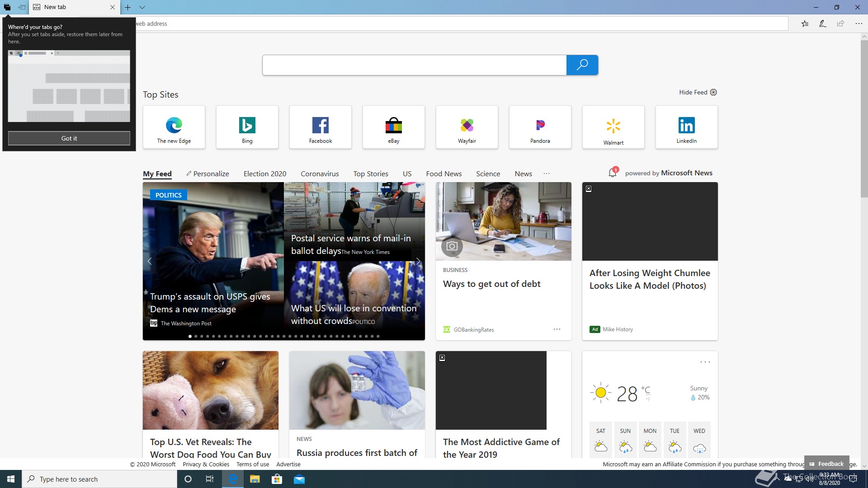
Task: Open feed settings gear icon
Action: click(x=713, y=92)
